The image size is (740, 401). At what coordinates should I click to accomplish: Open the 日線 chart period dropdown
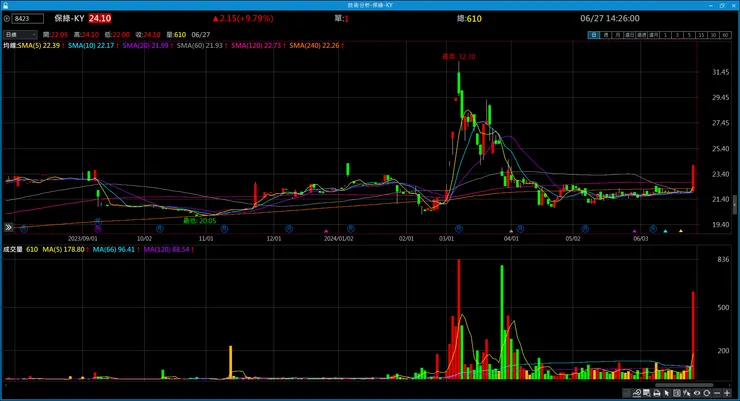(x=20, y=34)
